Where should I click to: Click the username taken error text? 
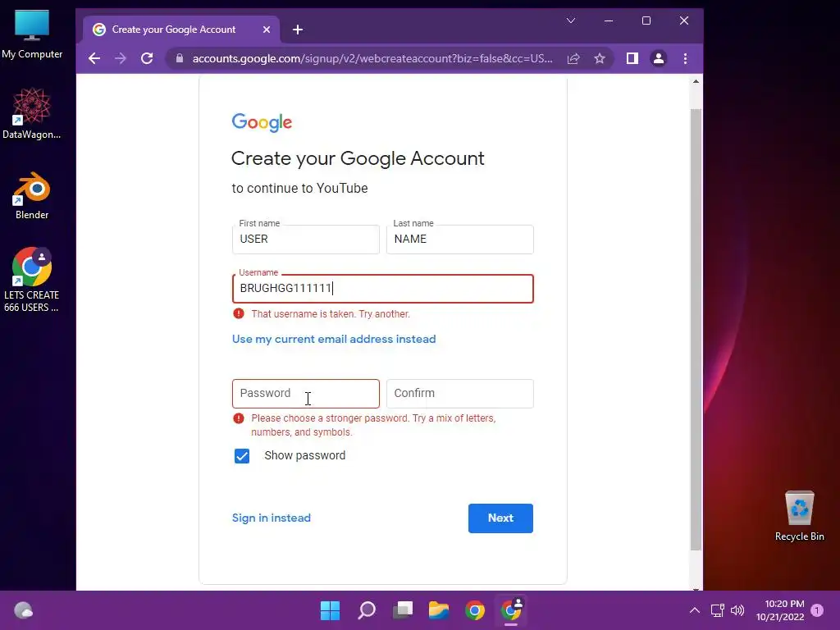331,314
